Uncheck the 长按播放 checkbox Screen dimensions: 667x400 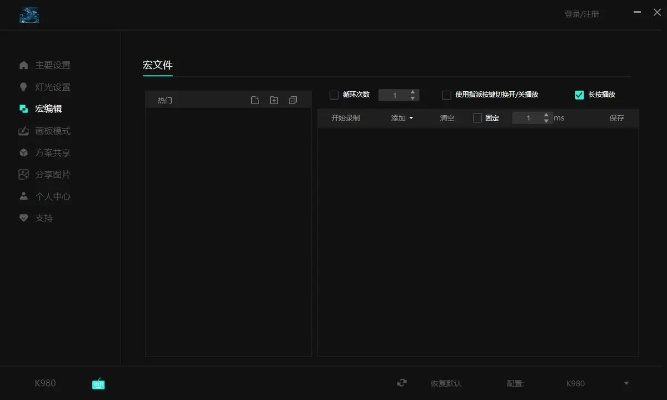[x=579, y=95]
